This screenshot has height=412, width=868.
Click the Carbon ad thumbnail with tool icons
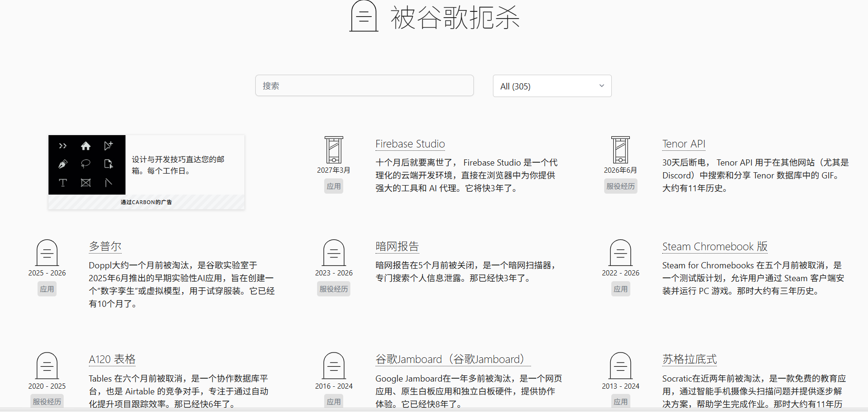tap(87, 165)
